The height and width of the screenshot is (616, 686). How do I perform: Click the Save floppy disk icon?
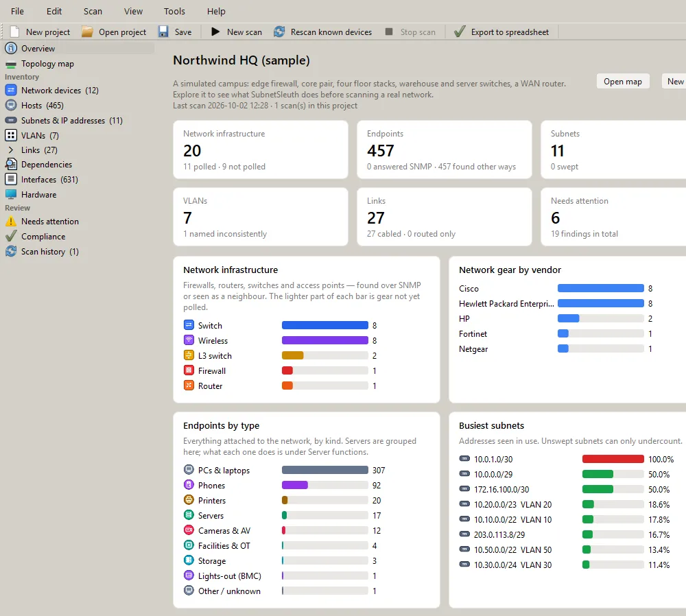click(163, 32)
